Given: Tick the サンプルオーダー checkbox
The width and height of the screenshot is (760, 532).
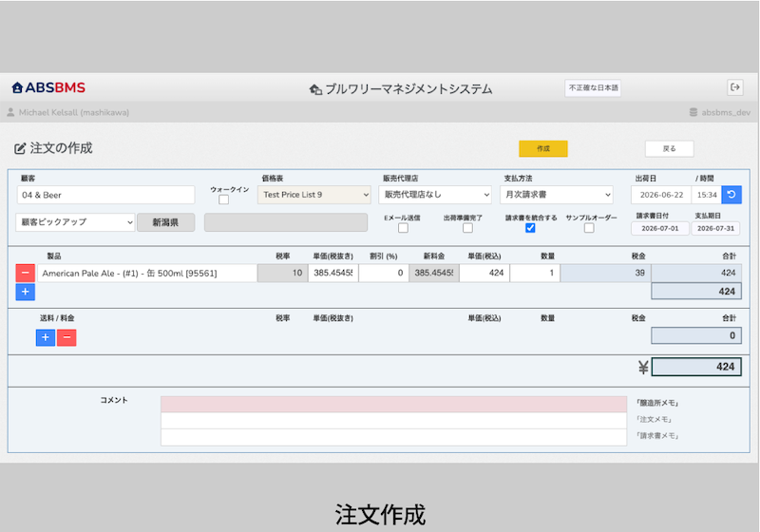Looking at the screenshot, I should (x=589, y=228).
